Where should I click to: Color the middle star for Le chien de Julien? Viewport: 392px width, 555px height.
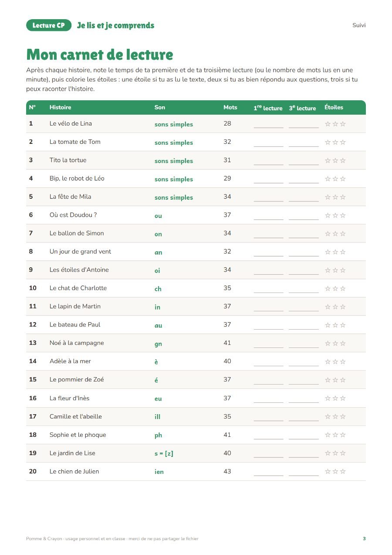(x=335, y=472)
